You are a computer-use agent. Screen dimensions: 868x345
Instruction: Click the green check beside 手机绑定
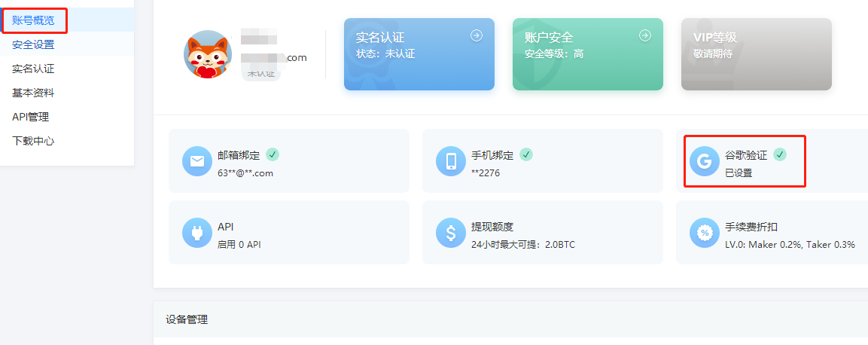(526, 154)
